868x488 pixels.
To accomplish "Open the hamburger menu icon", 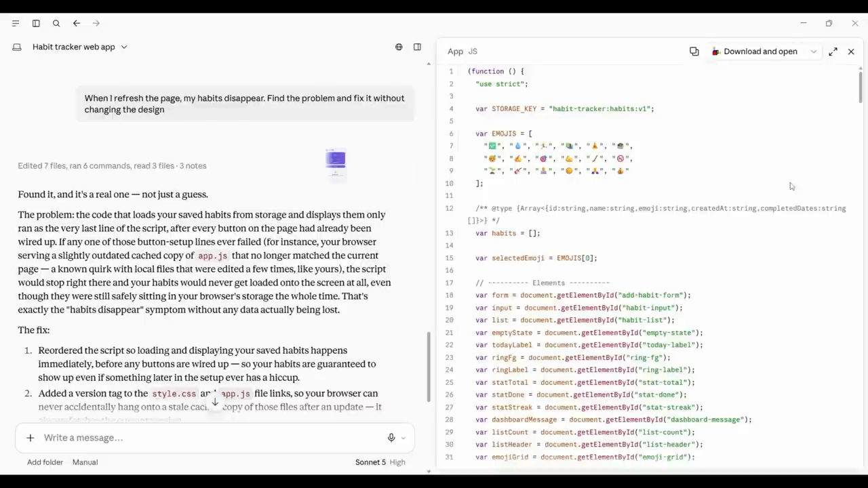I will [x=16, y=23].
